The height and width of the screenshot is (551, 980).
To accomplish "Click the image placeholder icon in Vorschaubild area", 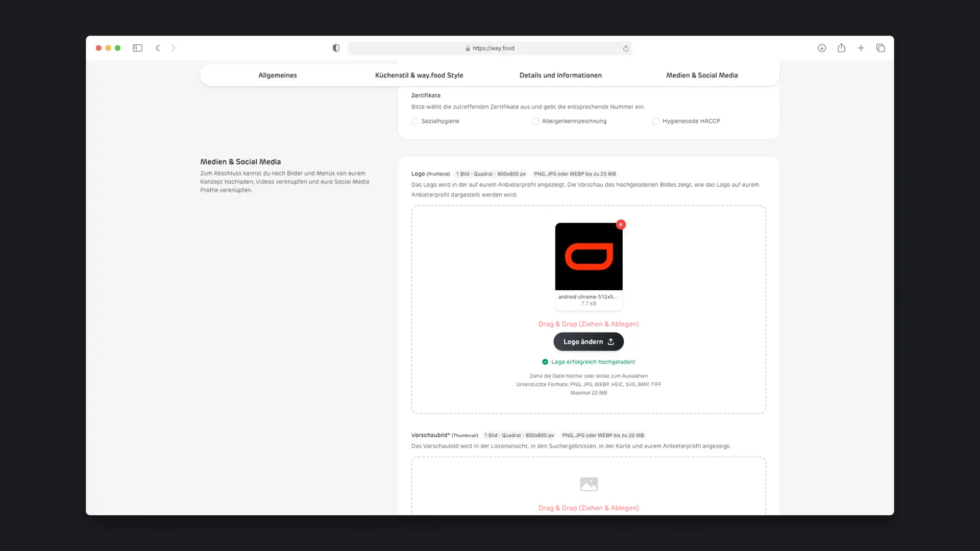I will [x=588, y=484].
